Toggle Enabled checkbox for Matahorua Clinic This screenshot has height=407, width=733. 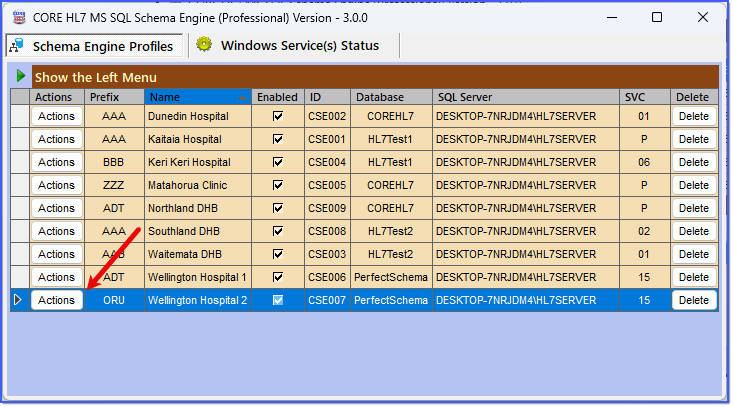pyautogui.click(x=278, y=185)
